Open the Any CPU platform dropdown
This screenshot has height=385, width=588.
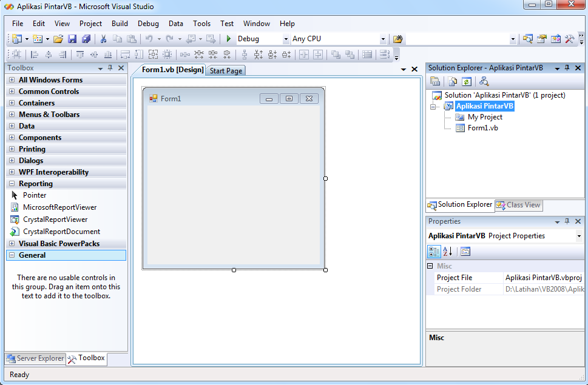pyautogui.click(x=383, y=39)
